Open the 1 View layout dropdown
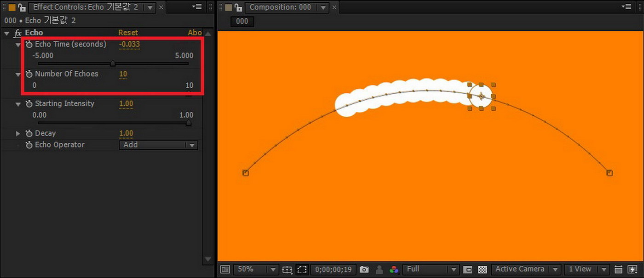This screenshot has width=644, height=278. click(586, 269)
